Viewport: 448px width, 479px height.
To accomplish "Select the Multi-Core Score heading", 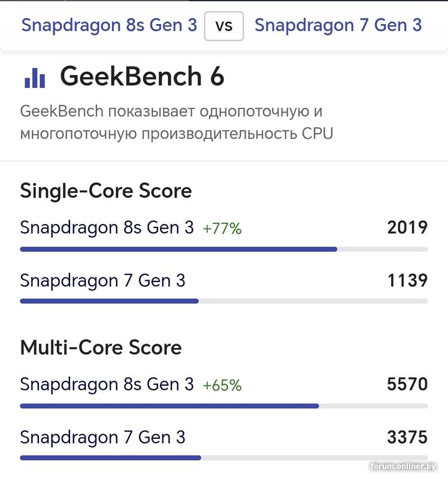I will tap(101, 347).
